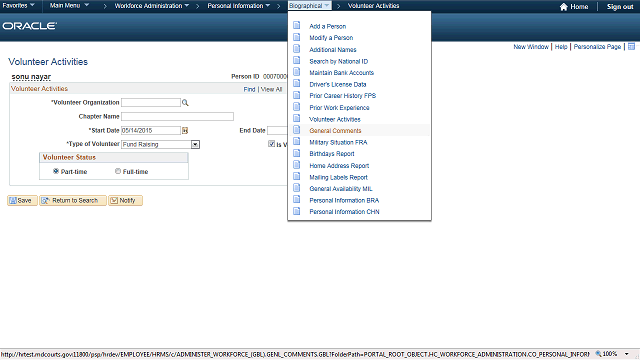The height and width of the screenshot is (360, 640).
Task: Open the Volunteer Organization lookup magnifier
Action: point(185,102)
